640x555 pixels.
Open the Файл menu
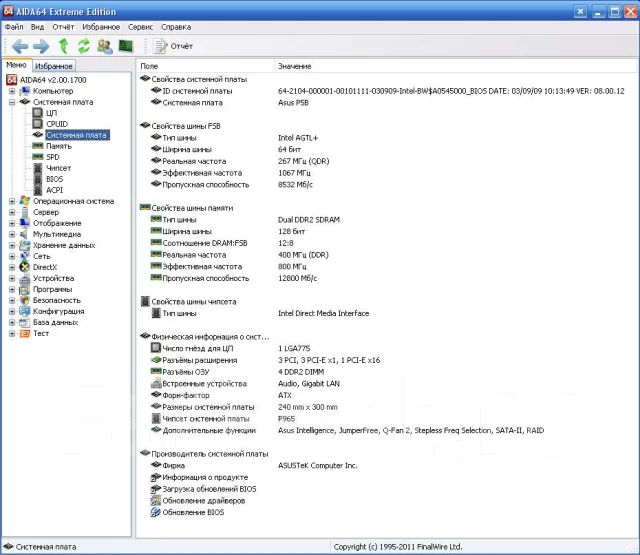coord(14,27)
